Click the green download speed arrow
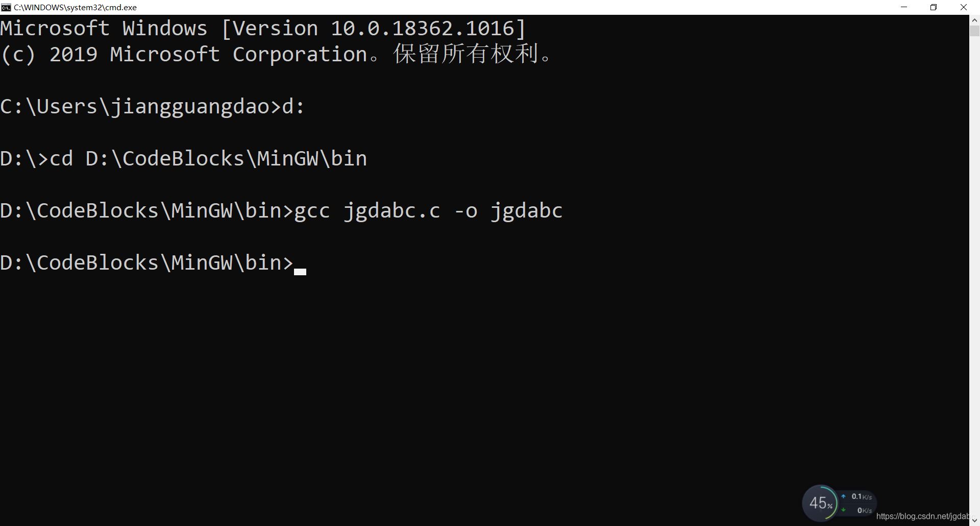Viewport: 980px width, 526px height. [844, 510]
